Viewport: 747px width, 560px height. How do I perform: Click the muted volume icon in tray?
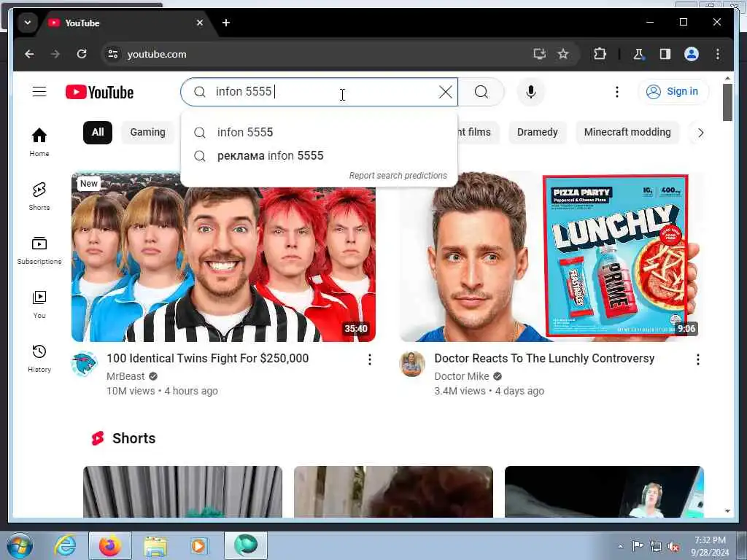click(673, 547)
